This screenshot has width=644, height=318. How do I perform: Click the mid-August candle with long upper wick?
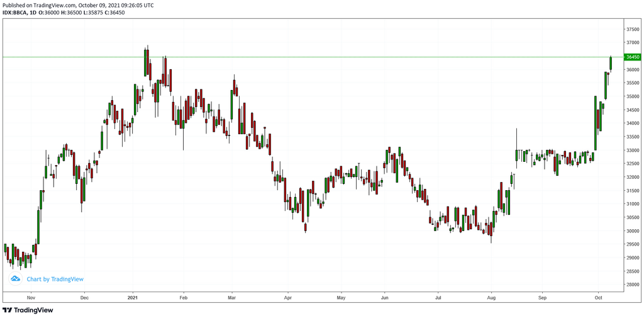(x=516, y=155)
